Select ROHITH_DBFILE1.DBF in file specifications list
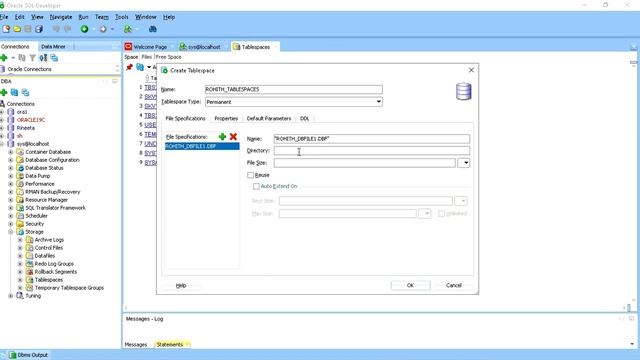The height and width of the screenshot is (360, 640). click(x=202, y=146)
